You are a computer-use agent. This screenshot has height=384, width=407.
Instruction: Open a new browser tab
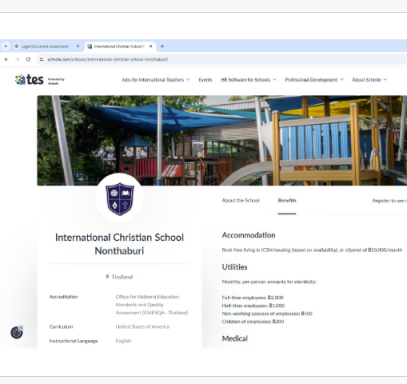162,46
